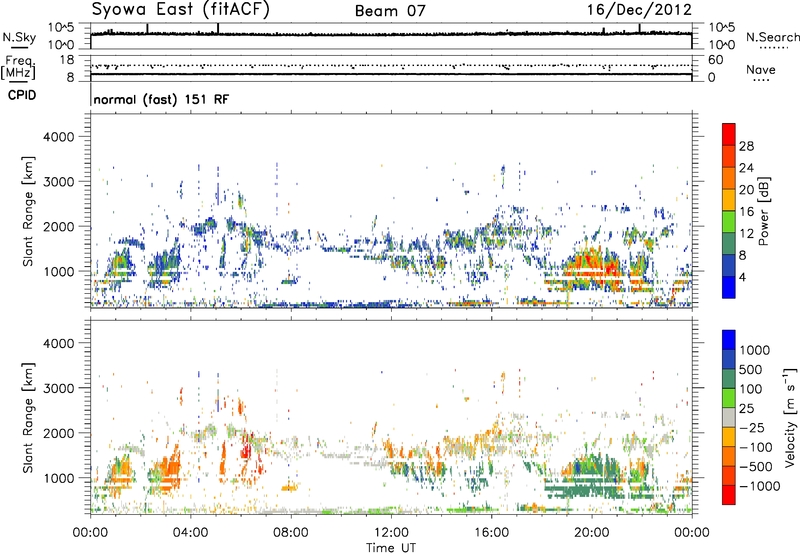Click the 'N.Sky' legend label

pos(19,37)
